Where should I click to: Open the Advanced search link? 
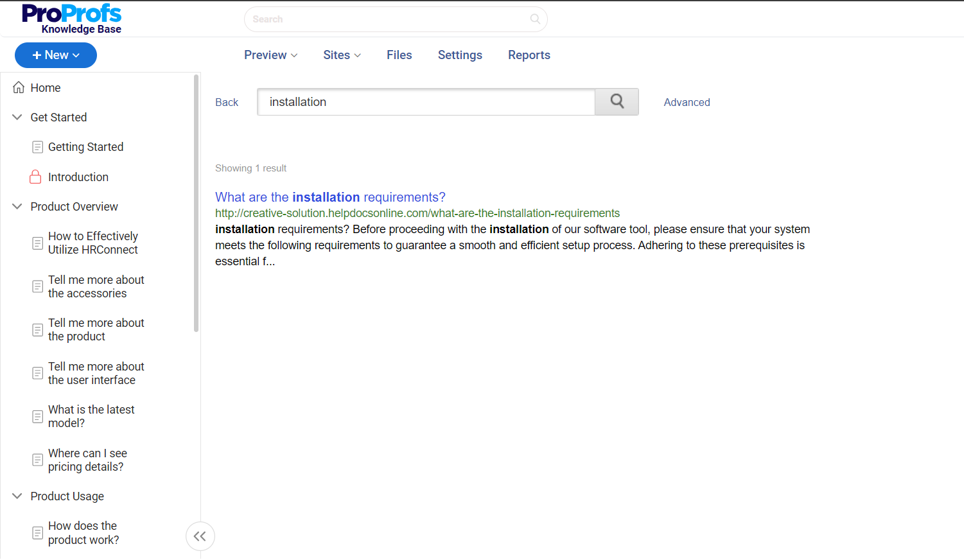pos(687,102)
